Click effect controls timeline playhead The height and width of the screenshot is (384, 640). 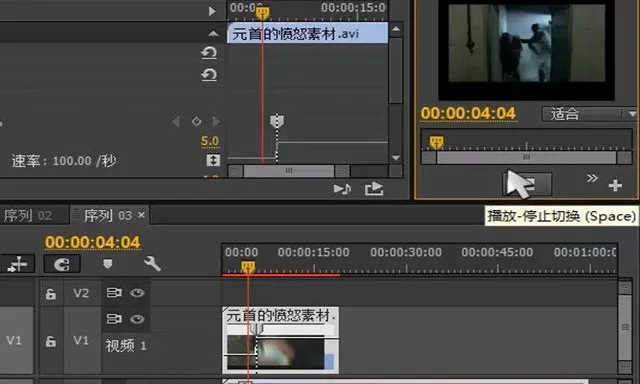click(x=262, y=13)
